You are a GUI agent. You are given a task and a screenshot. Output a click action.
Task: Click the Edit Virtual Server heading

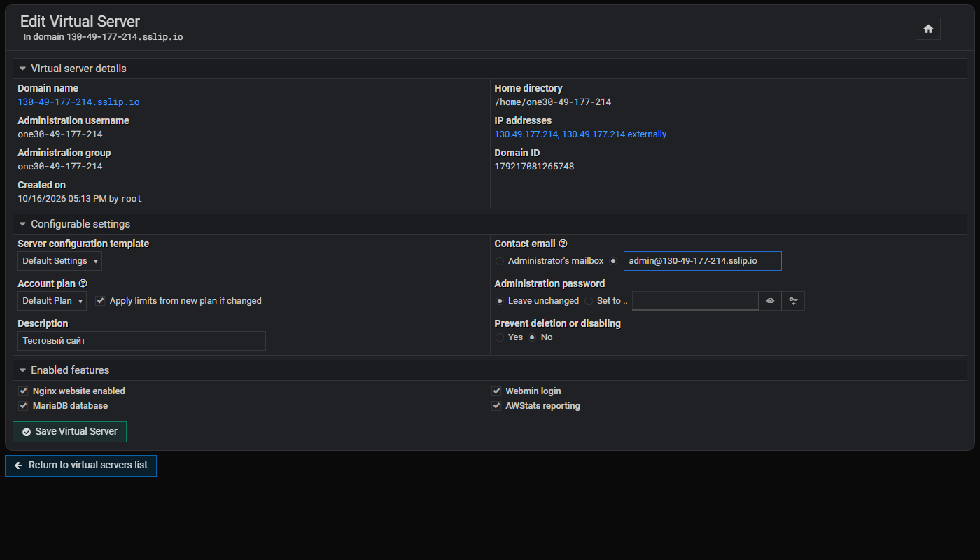click(x=80, y=22)
